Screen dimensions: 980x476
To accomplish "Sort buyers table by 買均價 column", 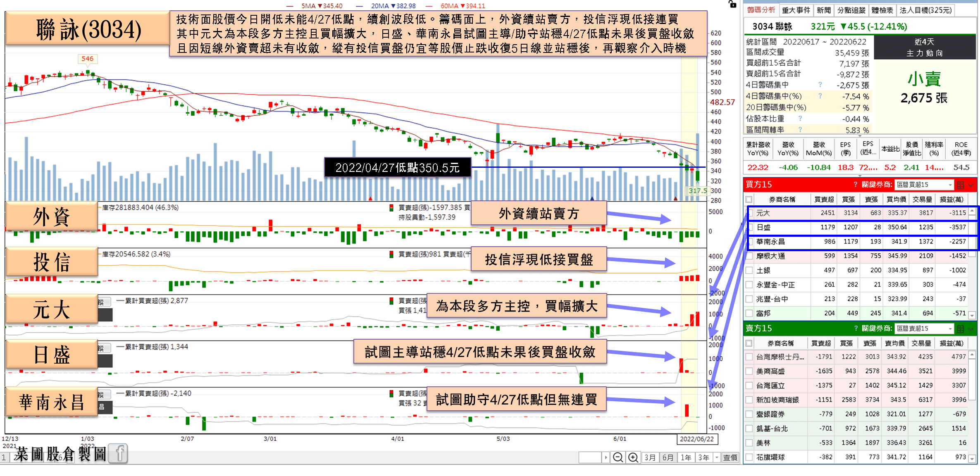I will [896, 200].
